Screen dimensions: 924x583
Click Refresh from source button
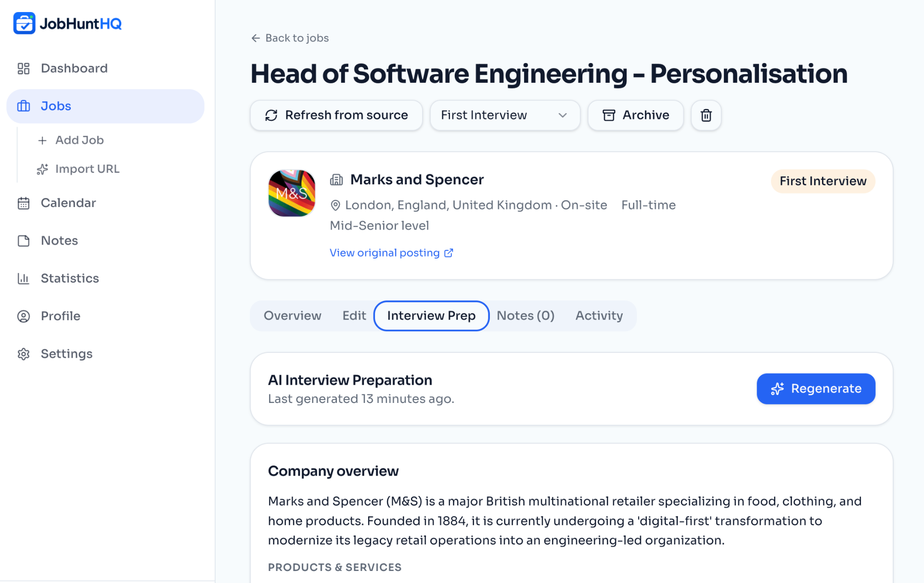click(x=336, y=115)
